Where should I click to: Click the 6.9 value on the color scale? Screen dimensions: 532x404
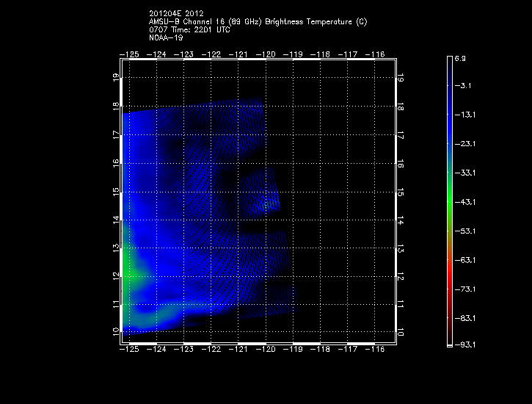[460, 58]
